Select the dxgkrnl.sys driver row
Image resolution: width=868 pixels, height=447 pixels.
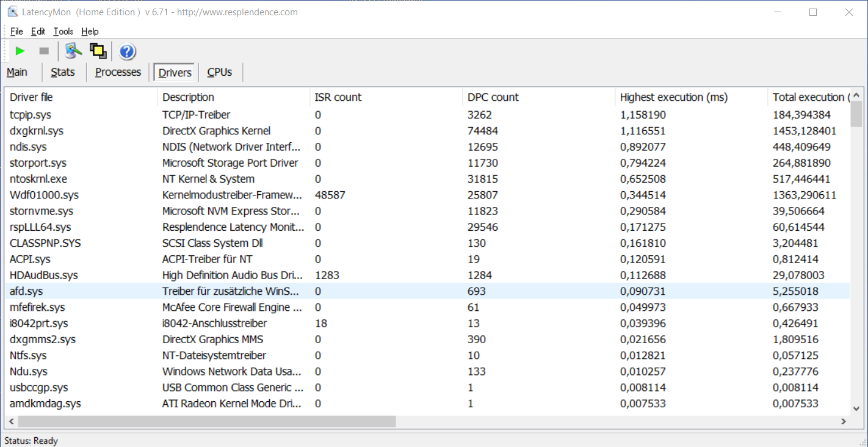pos(37,131)
